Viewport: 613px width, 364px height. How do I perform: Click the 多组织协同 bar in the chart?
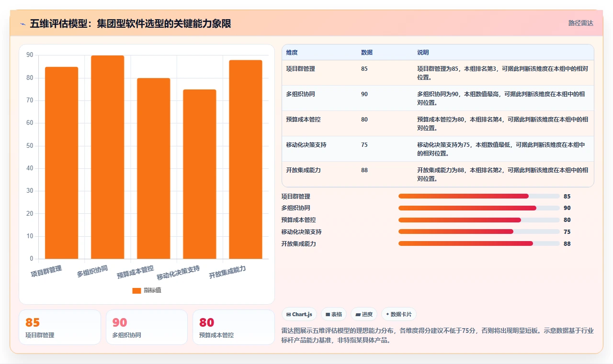click(x=107, y=157)
